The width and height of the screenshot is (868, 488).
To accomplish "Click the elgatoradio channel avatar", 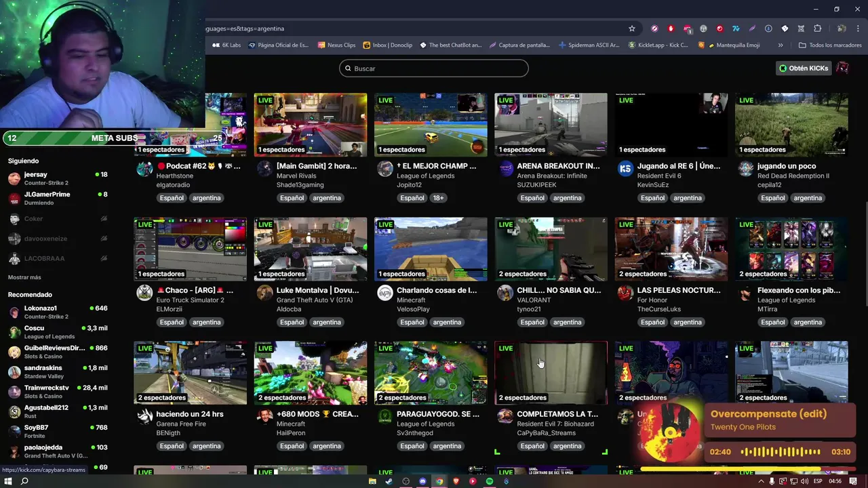I will (x=144, y=169).
